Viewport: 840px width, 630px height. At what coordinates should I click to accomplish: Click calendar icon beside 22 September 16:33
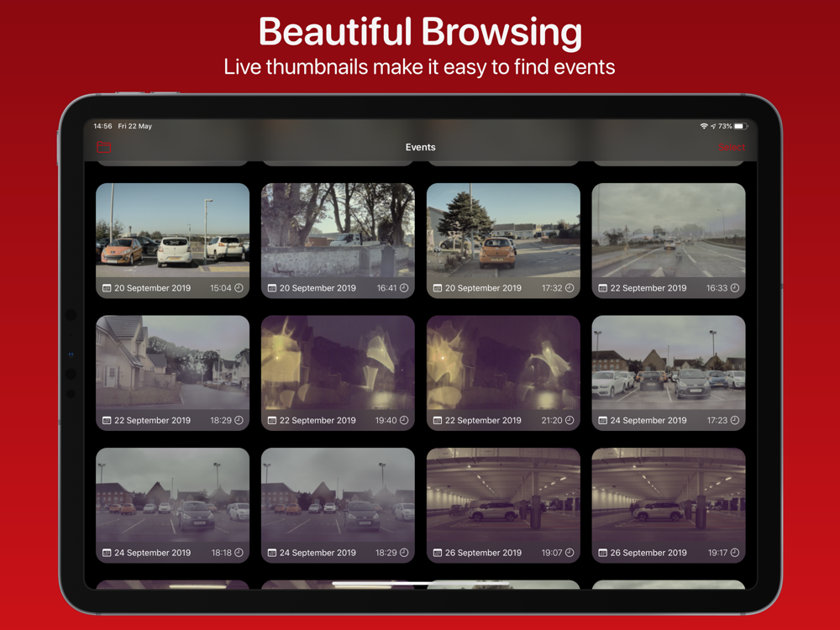click(602, 288)
